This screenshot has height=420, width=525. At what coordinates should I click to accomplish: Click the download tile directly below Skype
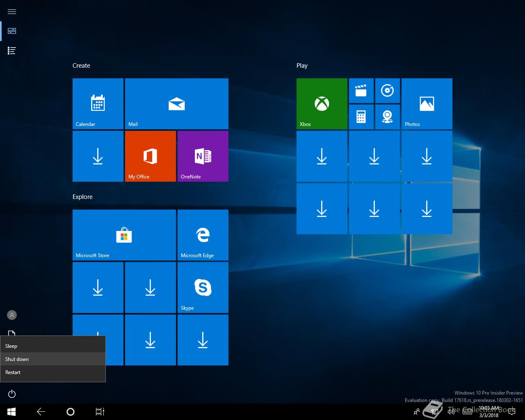coord(203,340)
